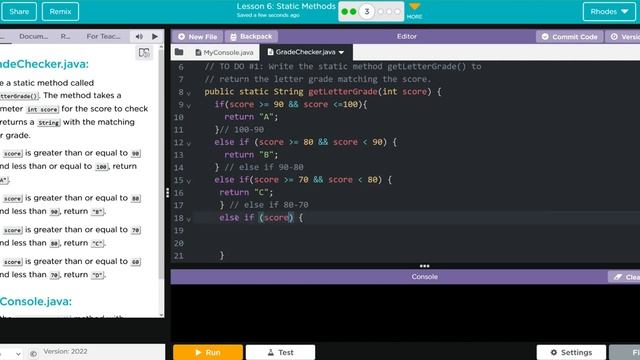The image size is (640, 360).
Task: Open the Rhodes user dropdown
Action: (609, 11)
